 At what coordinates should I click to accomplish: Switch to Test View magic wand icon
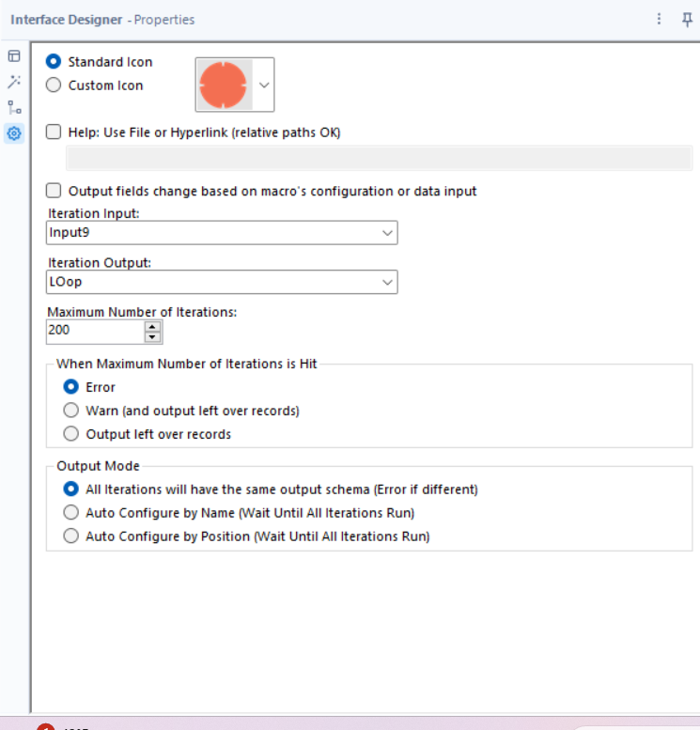[14, 82]
